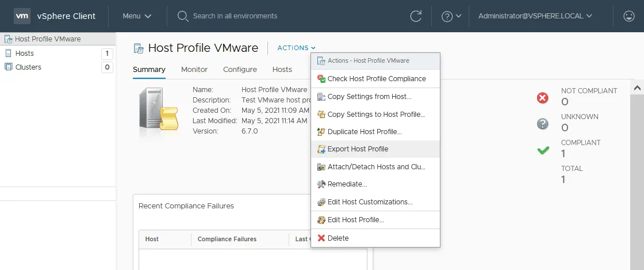Open the Configure tab

pos(240,70)
